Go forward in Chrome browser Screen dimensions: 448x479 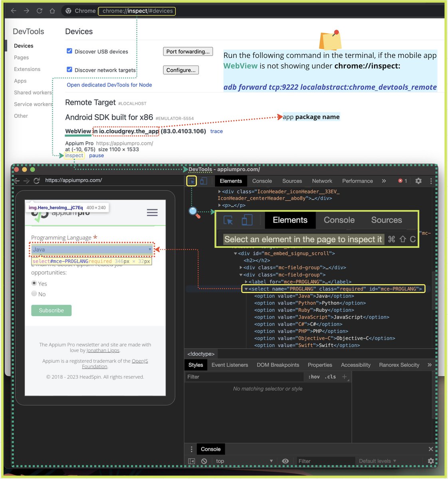point(26,11)
